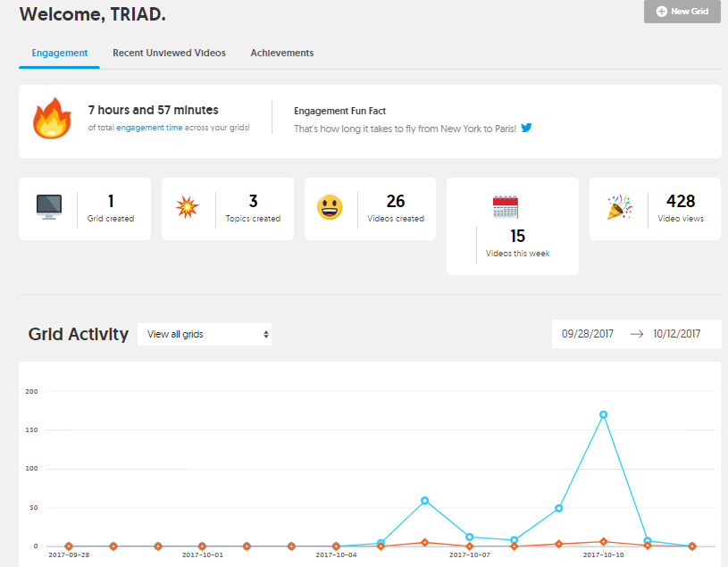The width and height of the screenshot is (728, 567).
Task: Click the 2017-10-10 axis label
Action: tap(603, 554)
